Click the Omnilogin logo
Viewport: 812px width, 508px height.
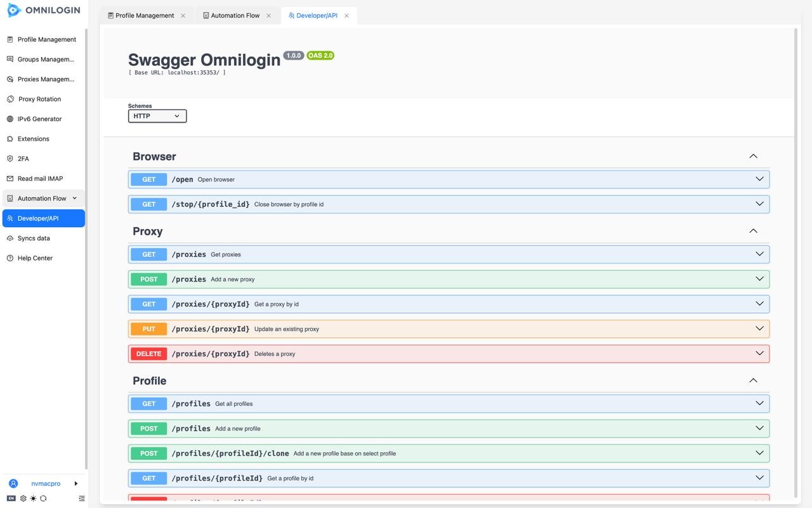(x=43, y=10)
